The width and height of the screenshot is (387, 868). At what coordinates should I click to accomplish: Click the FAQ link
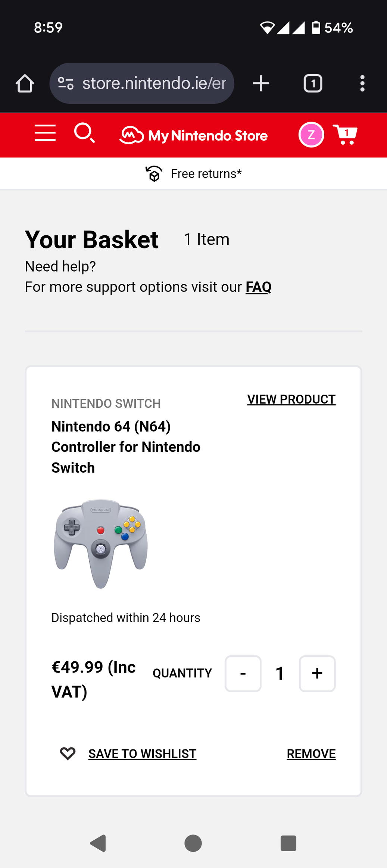coord(258,287)
